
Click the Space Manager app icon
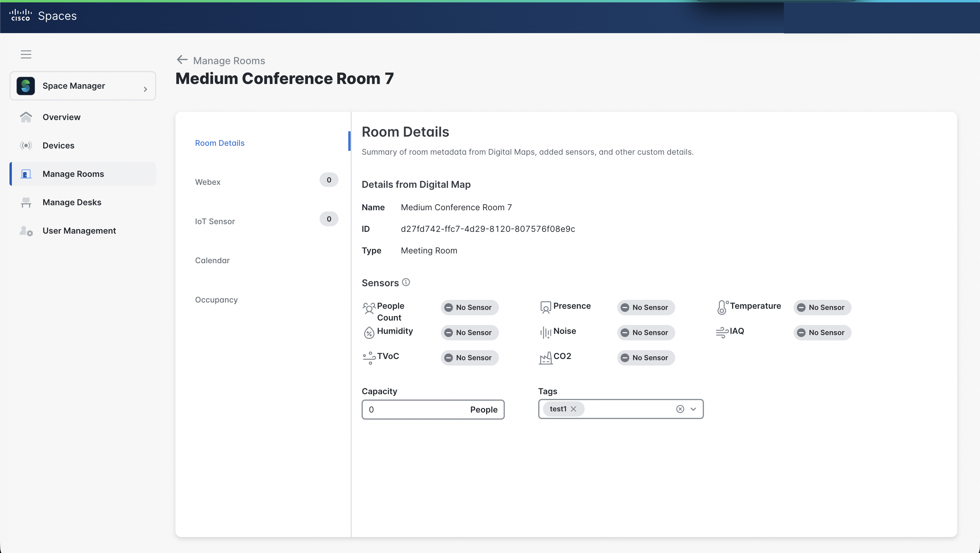tap(25, 86)
